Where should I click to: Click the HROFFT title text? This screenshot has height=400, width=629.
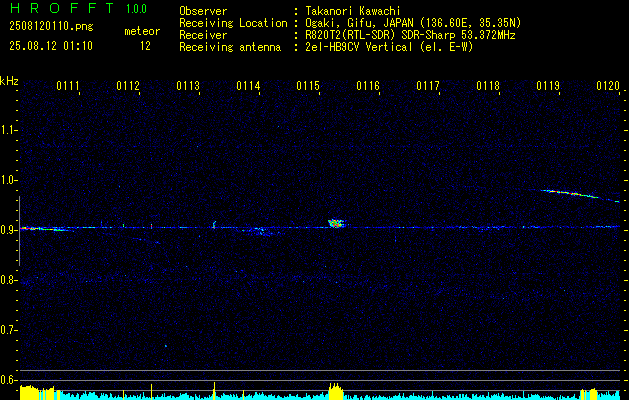[62, 8]
